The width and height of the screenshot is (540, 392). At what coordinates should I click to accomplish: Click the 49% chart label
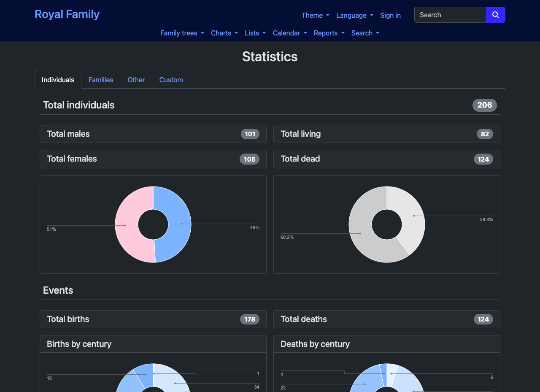point(255,228)
